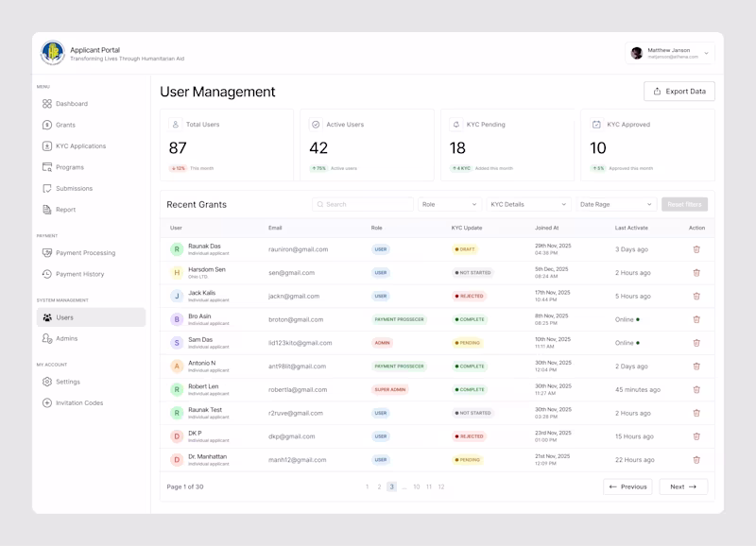Image resolution: width=756 pixels, height=546 pixels.
Task: Delete the DK P user row
Action: pyautogui.click(x=696, y=436)
